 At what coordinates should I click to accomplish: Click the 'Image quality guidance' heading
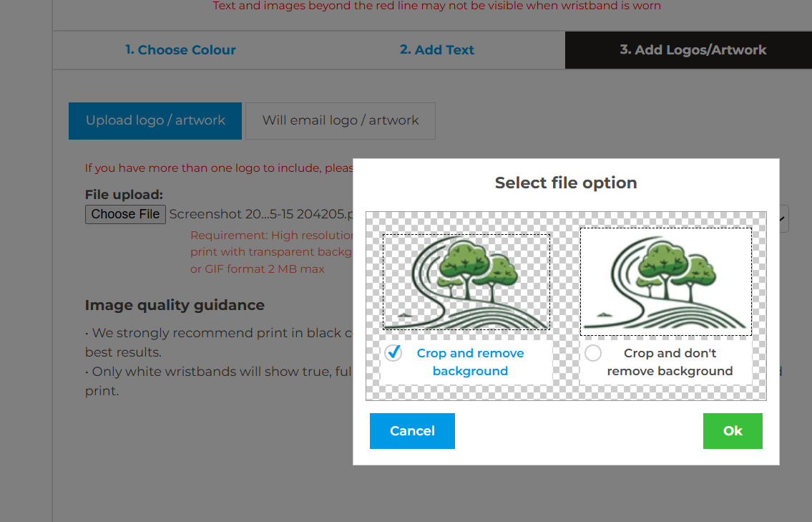point(175,305)
